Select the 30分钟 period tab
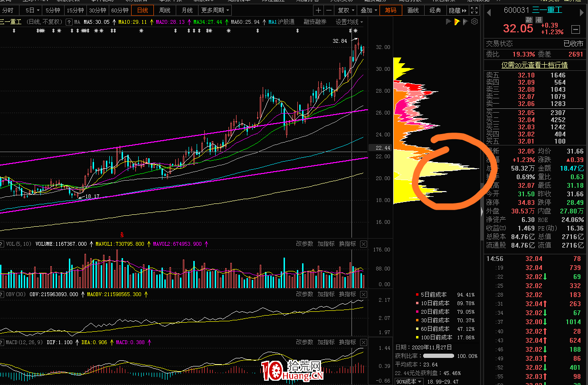The width and height of the screenshot is (588, 385). pyautogui.click(x=97, y=10)
